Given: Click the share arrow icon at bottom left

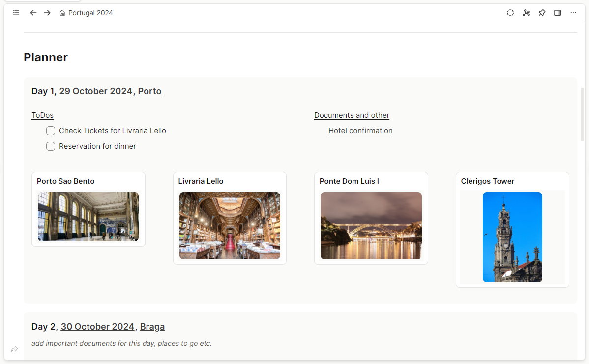Looking at the screenshot, I should pos(14,349).
